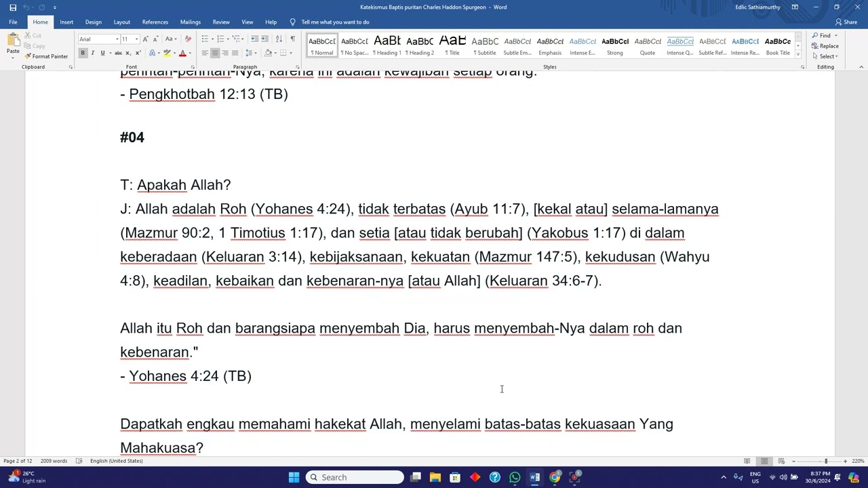Open WhatsApp from the taskbar
This screenshot has height=488, width=868.
[515, 477]
